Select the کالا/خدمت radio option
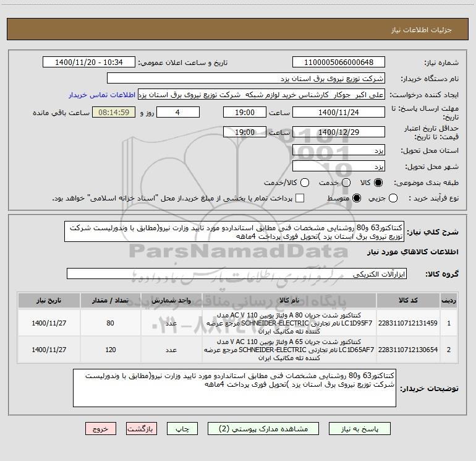Screen dimensions: 476x461 coord(305,183)
